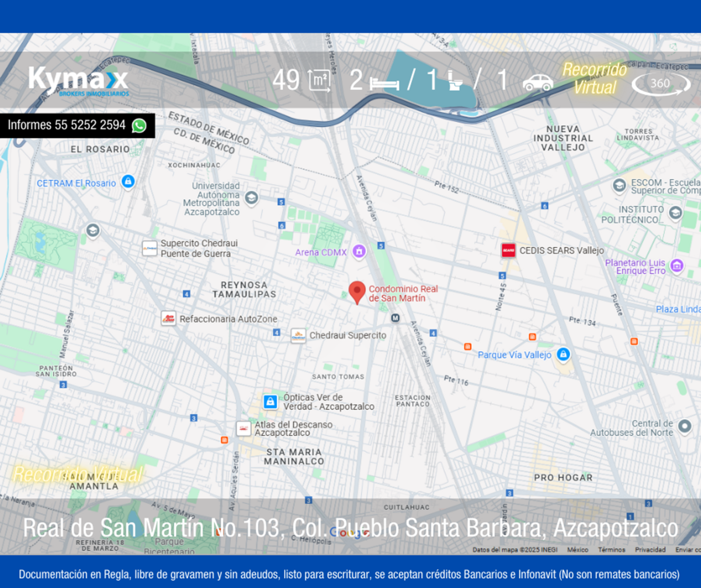701x588 pixels.
Task: Click the ESTACION PANTACO label
Action: 412,401
